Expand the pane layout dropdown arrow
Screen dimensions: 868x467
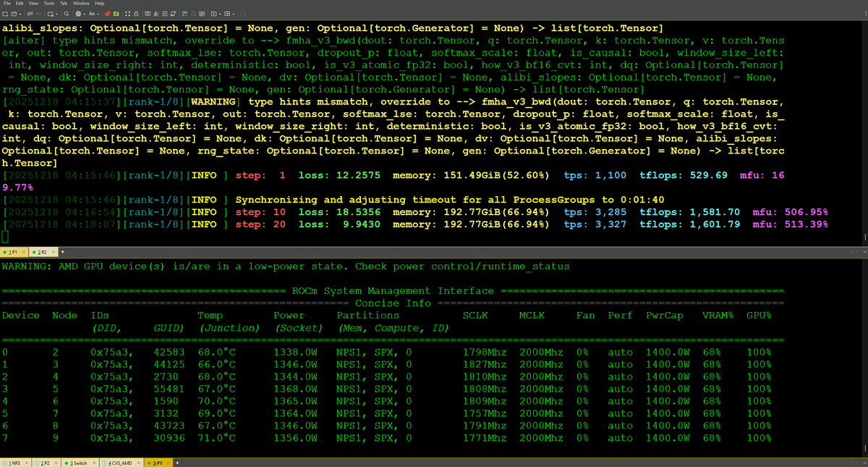point(233,14)
